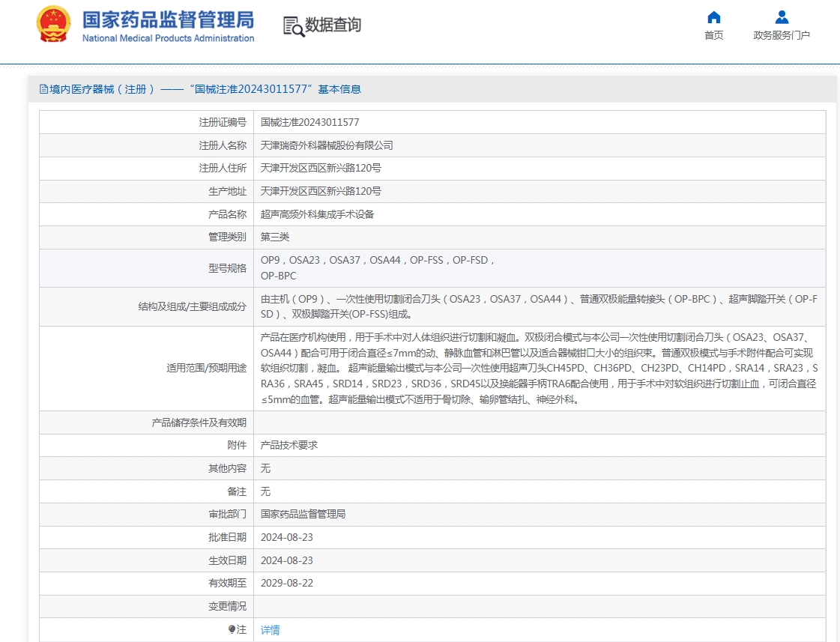Click the 结构及组成/主要组成成分 label
The image size is (840, 642).
coord(193,306)
